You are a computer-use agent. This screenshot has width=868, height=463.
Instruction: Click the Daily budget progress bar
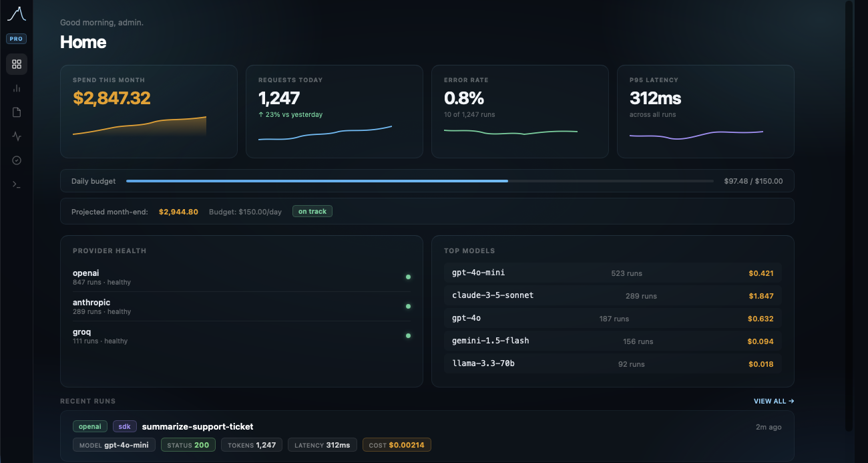point(419,181)
